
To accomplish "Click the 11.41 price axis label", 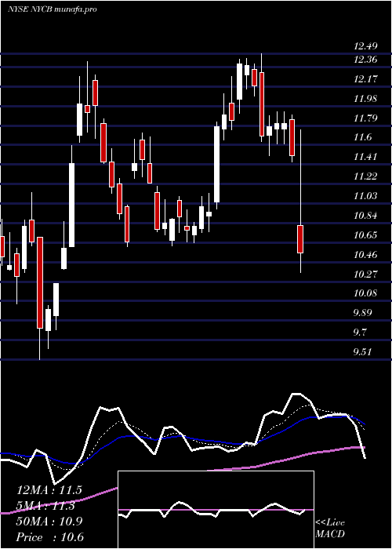I will coord(365,157).
